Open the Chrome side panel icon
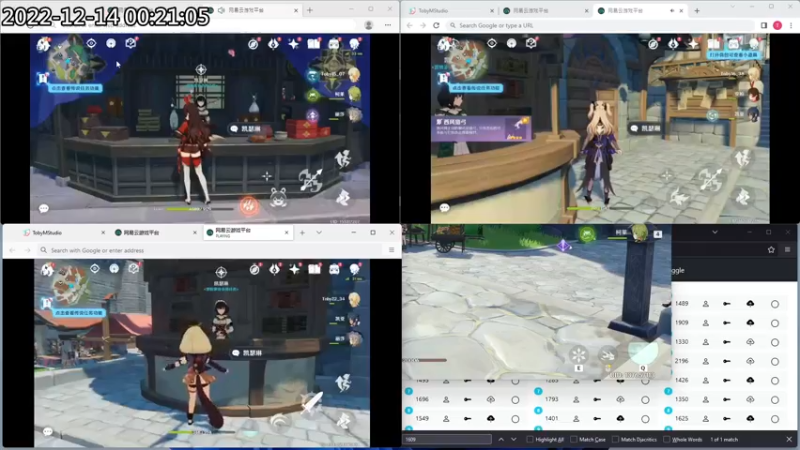Viewport: 800px width, 450px height. [764, 25]
